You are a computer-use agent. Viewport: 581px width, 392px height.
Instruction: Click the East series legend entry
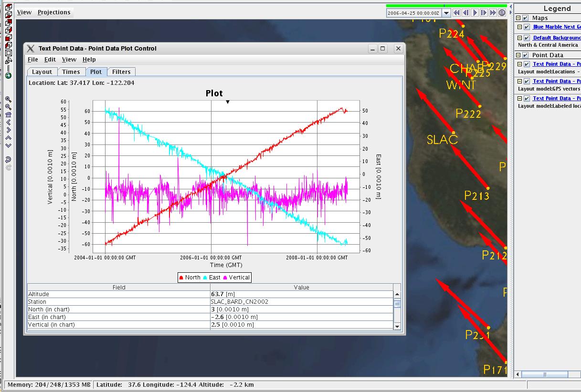point(212,278)
